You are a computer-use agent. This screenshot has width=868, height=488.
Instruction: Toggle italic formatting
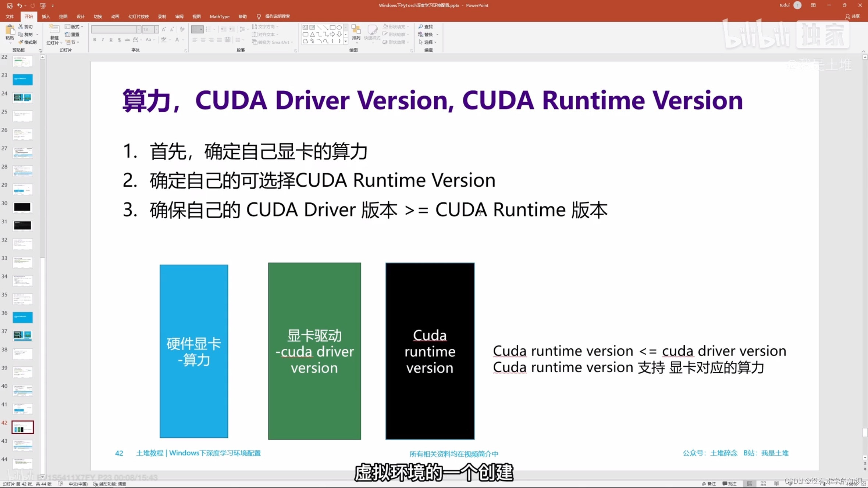[103, 40]
